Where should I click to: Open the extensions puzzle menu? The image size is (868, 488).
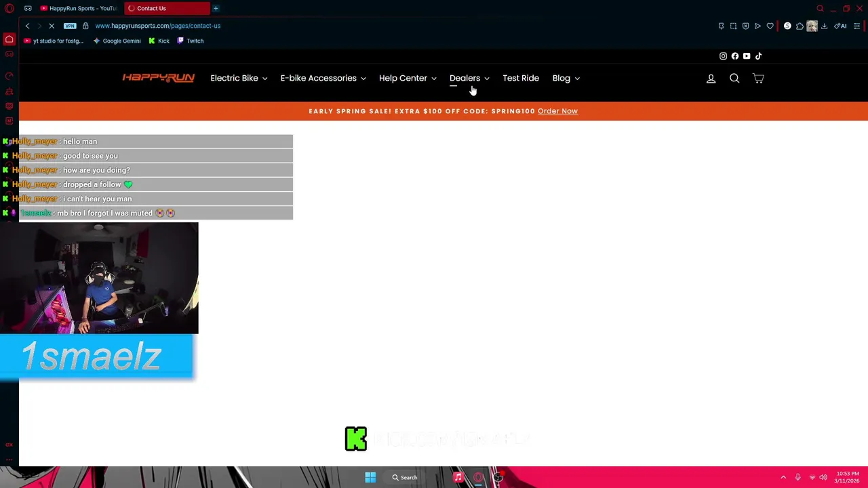(800, 26)
